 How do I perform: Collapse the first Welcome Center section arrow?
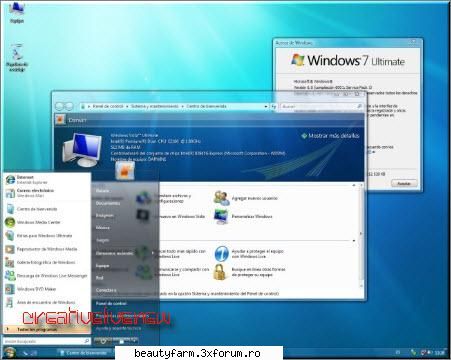click(x=354, y=185)
